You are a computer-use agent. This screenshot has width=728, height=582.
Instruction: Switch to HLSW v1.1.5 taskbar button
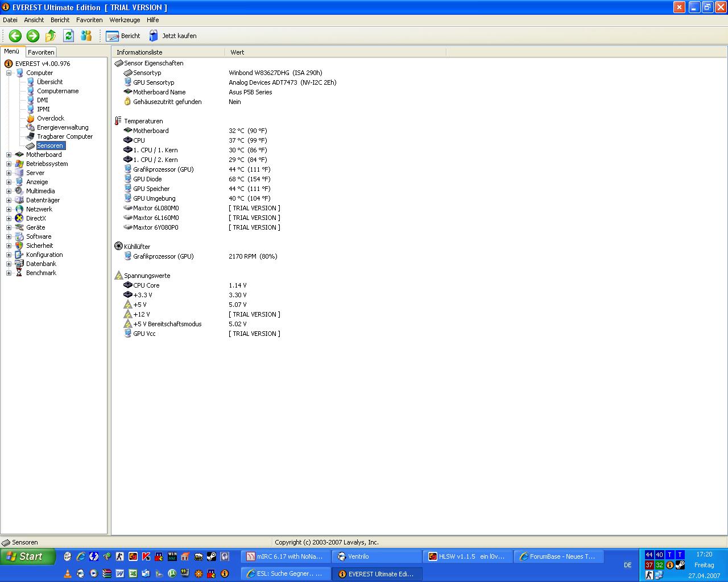tap(468, 556)
